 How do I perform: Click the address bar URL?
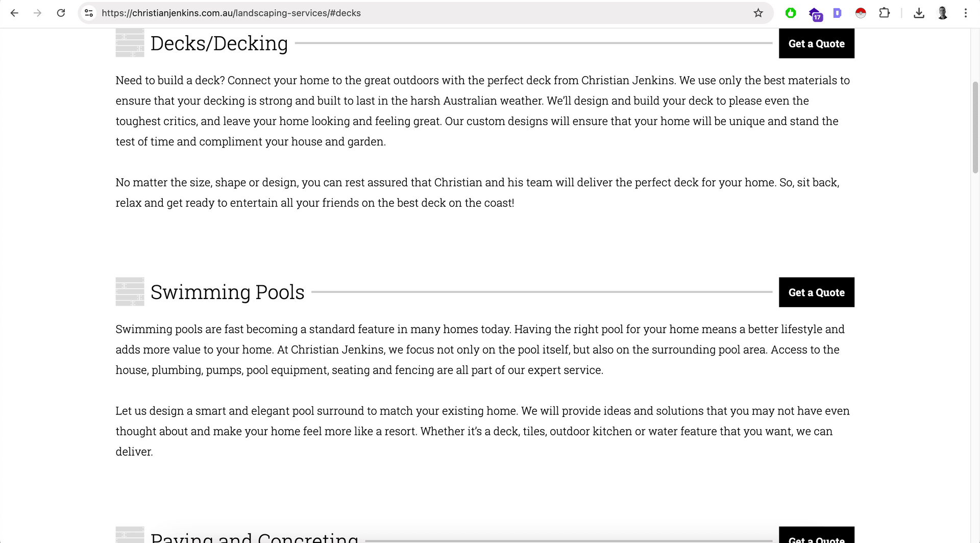point(231,13)
